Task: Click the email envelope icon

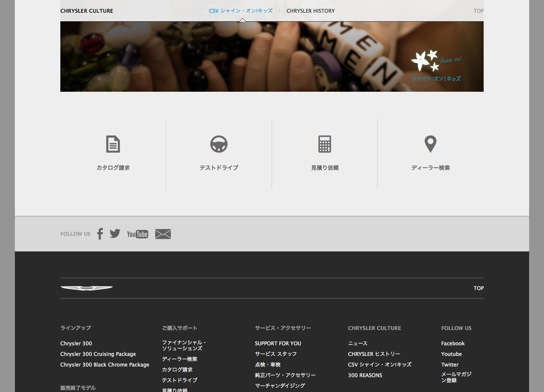Action: pos(163,234)
